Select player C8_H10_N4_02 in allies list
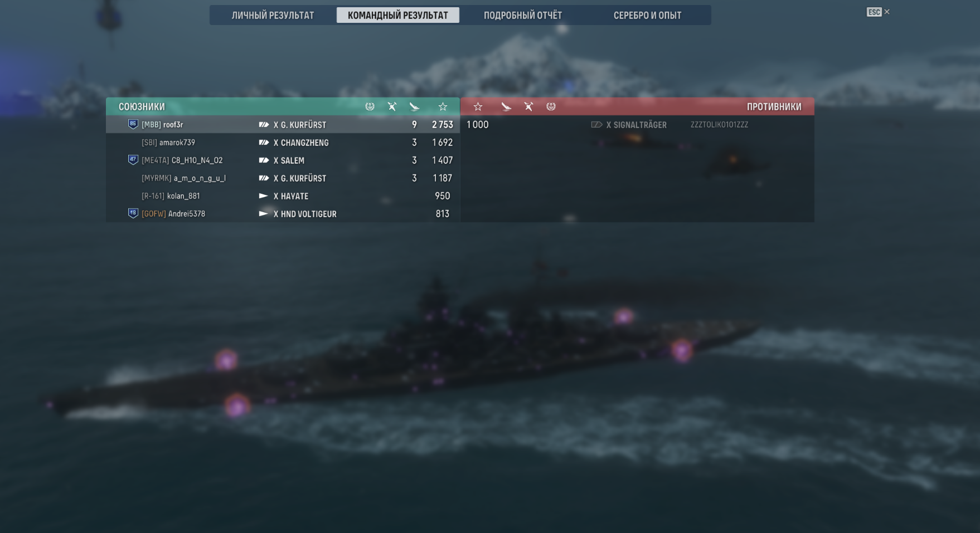Viewport: 980px width, 533px height. coord(283,160)
